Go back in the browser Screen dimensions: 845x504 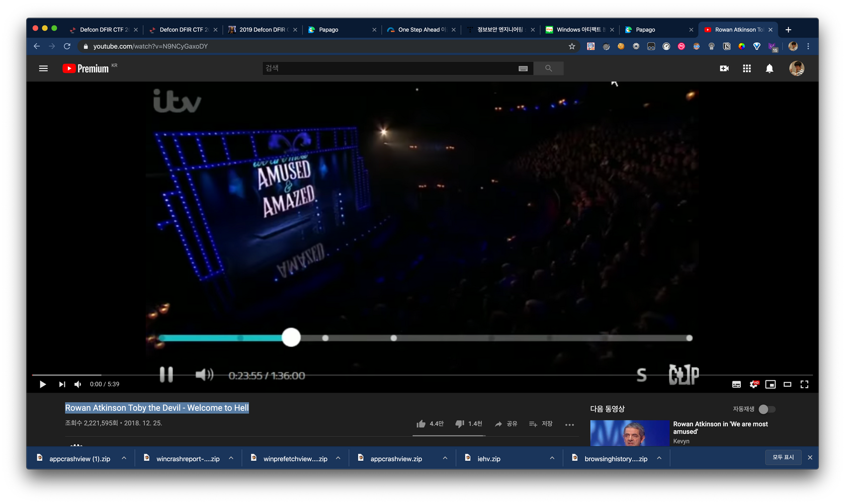click(x=37, y=46)
